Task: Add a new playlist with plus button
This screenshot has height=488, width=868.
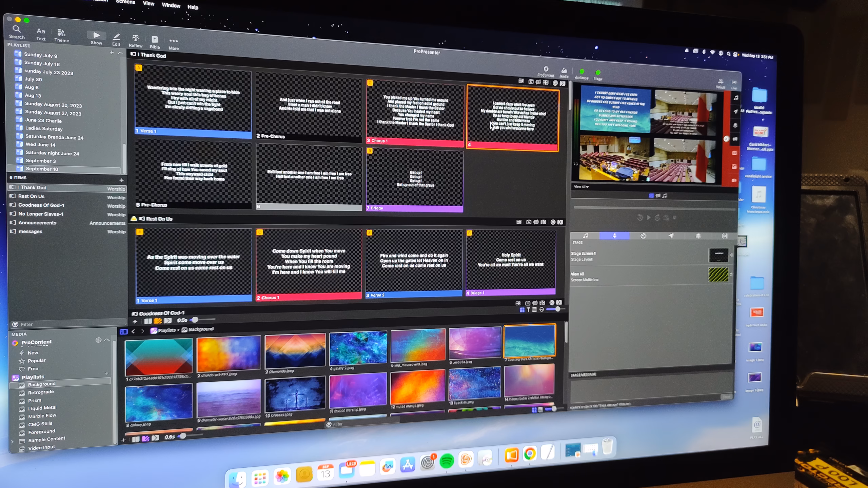Action: (x=112, y=53)
